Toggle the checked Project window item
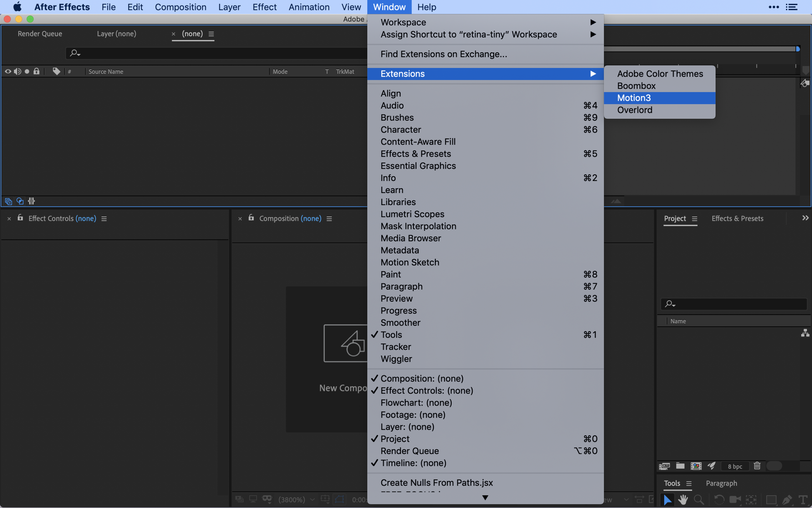 point(485,439)
